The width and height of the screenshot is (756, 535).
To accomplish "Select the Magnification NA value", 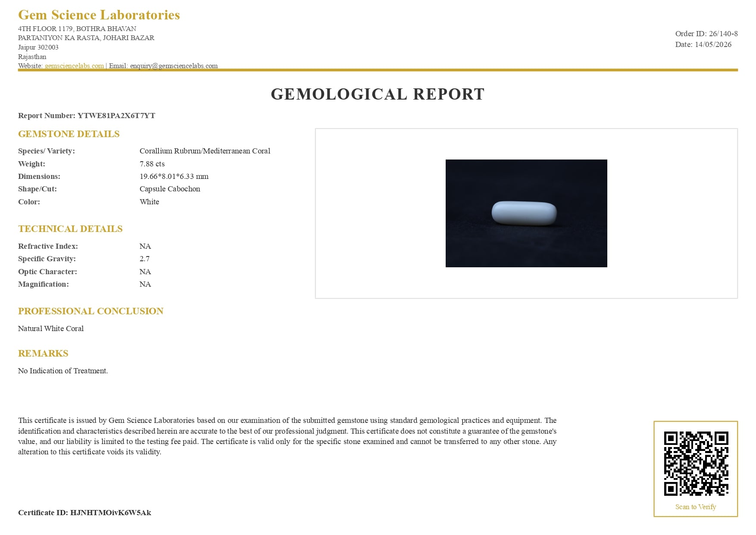I will pyautogui.click(x=145, y=284).
